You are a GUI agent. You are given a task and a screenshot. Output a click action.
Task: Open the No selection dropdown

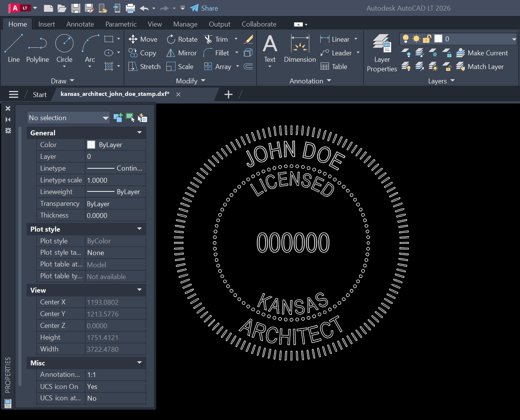[x=69, y=118]
